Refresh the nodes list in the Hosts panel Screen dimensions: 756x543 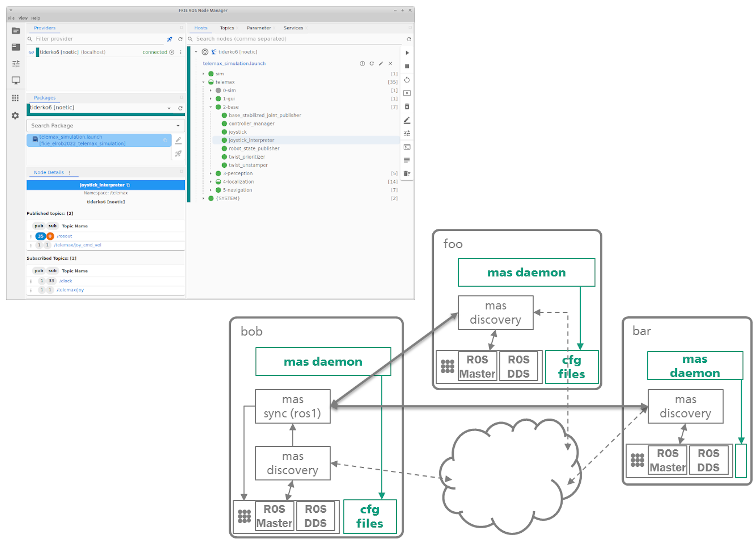click(x=409, y=39)
